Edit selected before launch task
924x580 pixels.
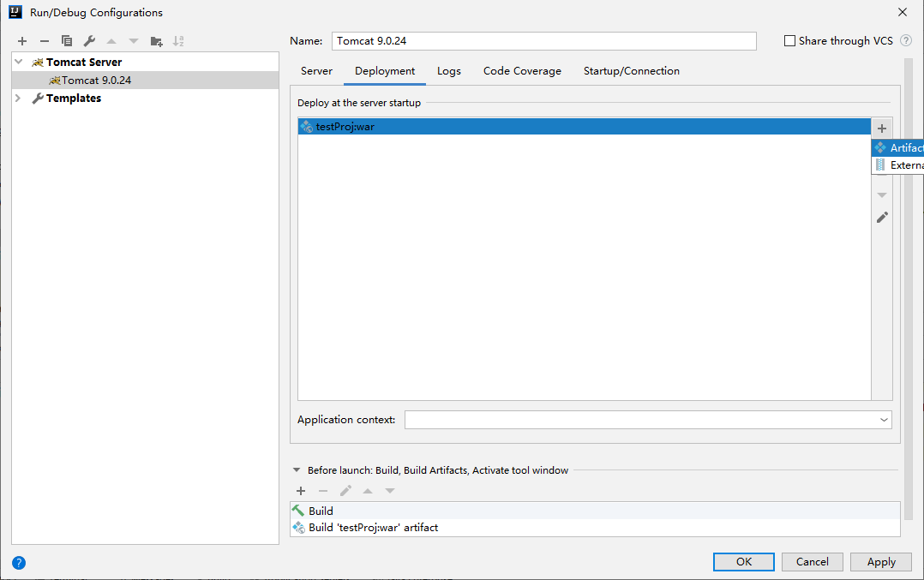[x=345, y=491]
